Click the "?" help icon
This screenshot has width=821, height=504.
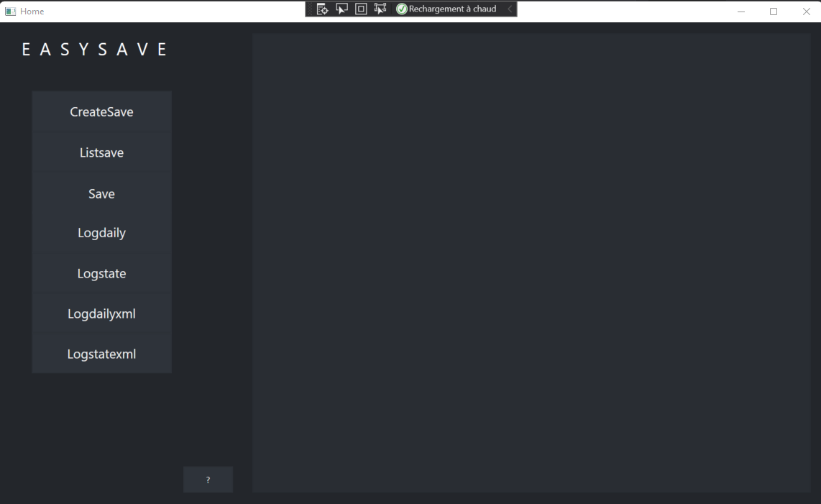208,479
